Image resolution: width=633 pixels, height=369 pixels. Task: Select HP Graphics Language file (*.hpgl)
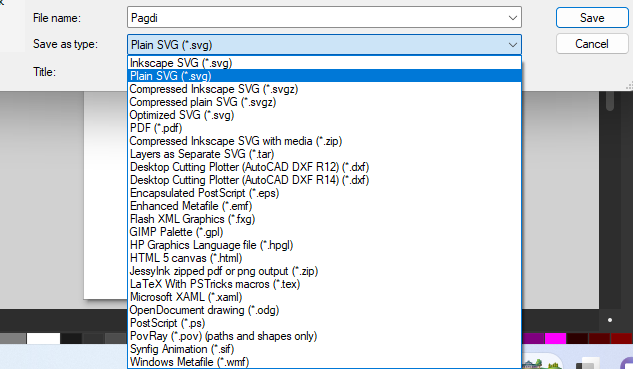324,245
